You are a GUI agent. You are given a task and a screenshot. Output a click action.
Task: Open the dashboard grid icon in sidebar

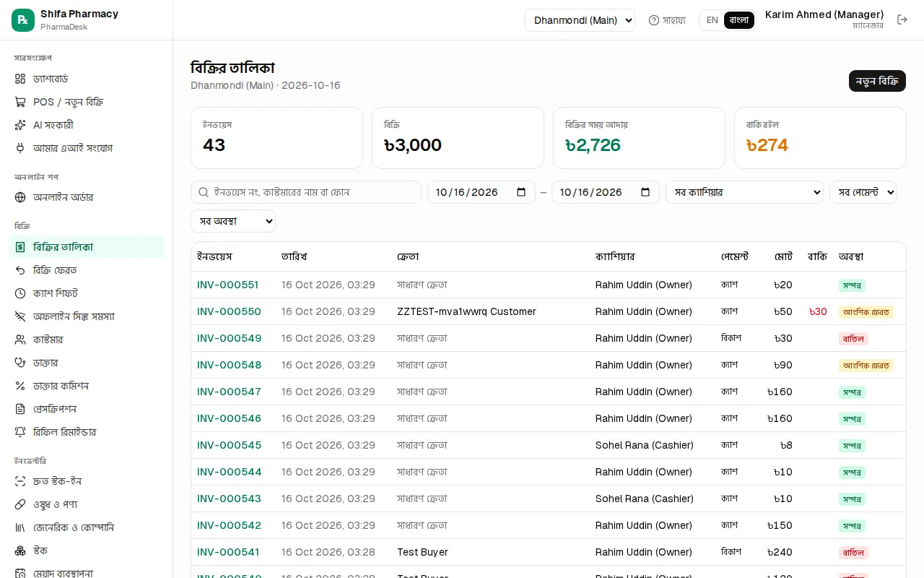[20, 79]
